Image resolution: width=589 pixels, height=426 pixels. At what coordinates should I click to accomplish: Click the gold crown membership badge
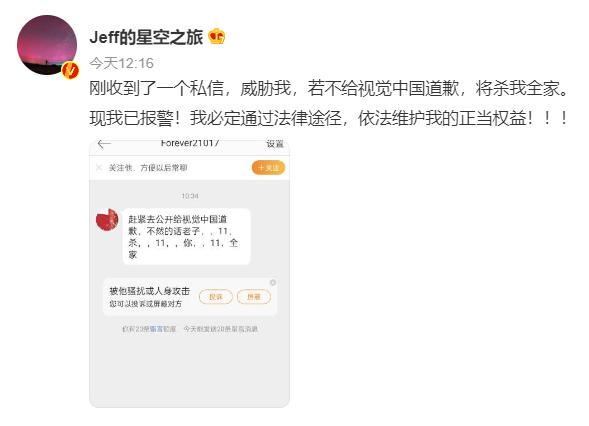point(216,37)
